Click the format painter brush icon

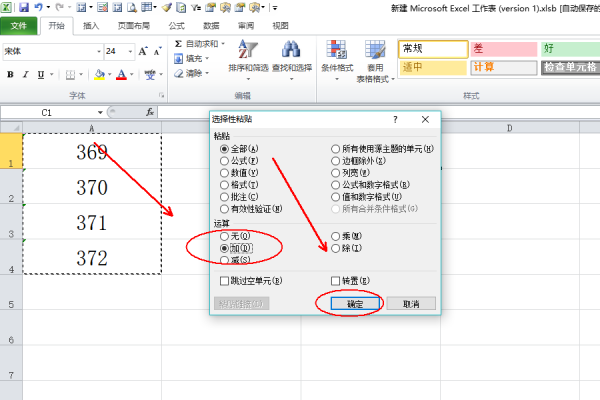click(167, 7)
